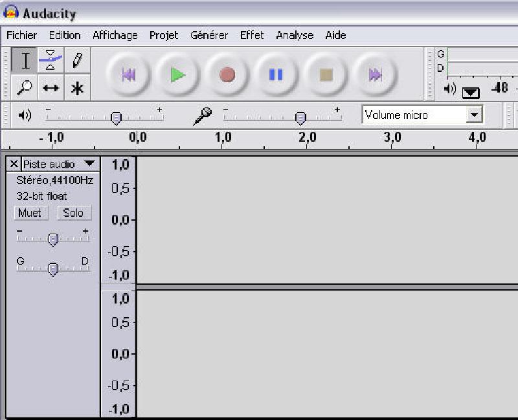
Task: Click the track gain slider thumb
Action: point(53,239)
